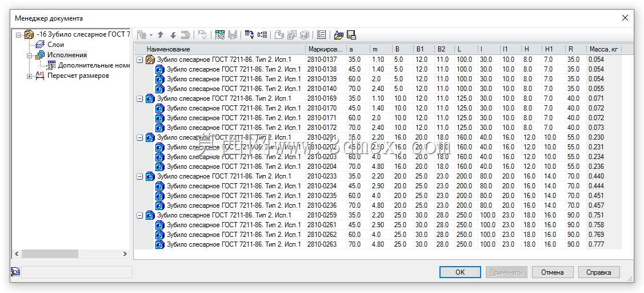Open the table settings icon with wrench
Viewport: 644px width, 293px height.
point(220,35)
